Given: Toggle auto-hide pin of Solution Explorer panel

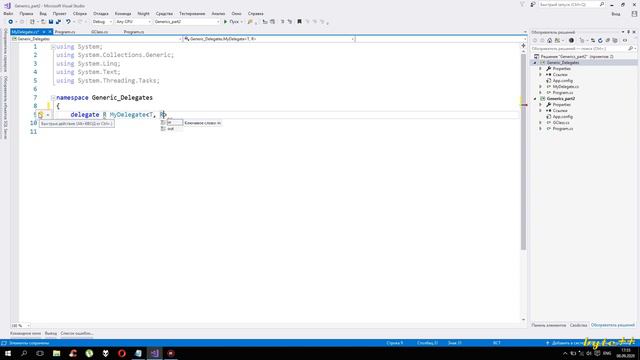Looking at the screenshot, I should tap(629, 32).
